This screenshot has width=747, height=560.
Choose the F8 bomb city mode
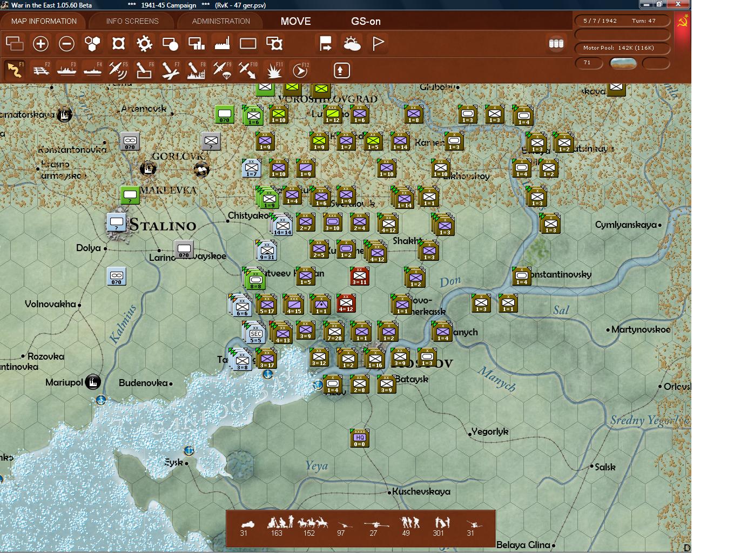[196, 70]
